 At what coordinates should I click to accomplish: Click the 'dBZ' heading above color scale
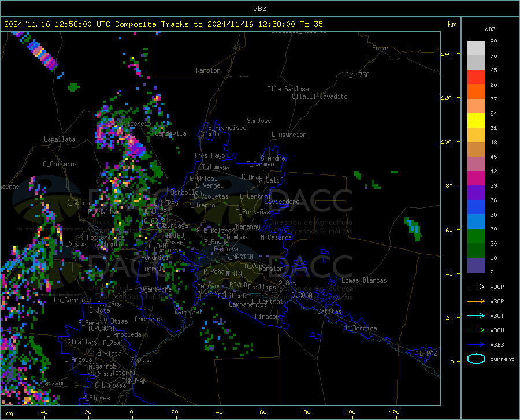point(490,29)
